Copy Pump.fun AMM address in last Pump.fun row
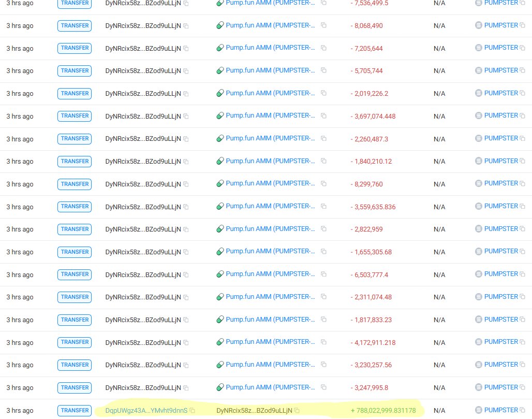532x419 pixels. coord(323,387)
